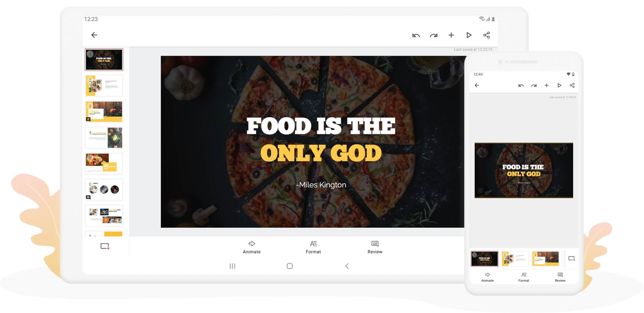Open Format on the phone

point(524,277)
